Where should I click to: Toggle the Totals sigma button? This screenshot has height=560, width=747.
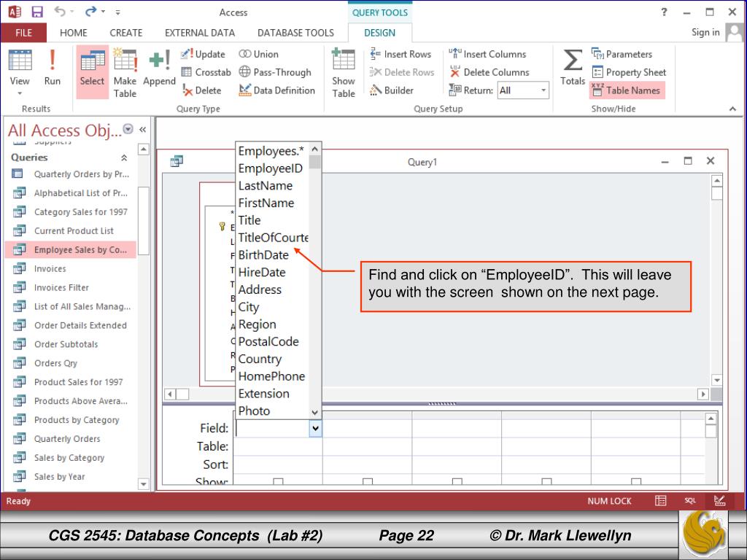573,68
